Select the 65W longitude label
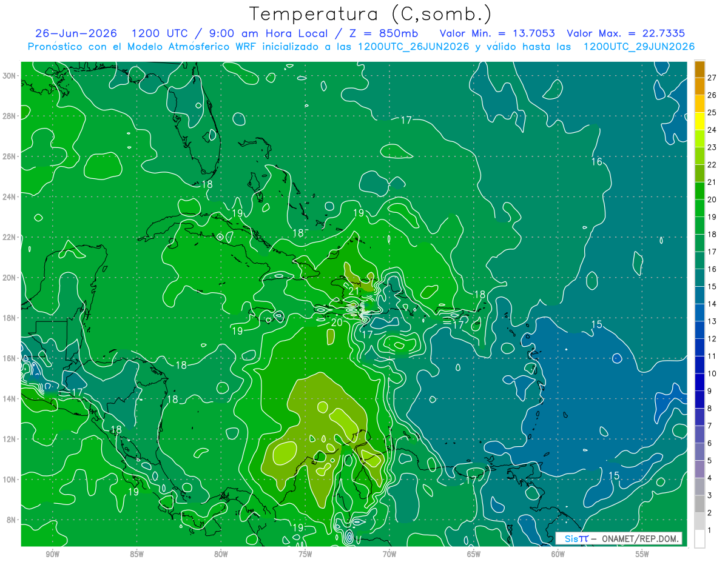 pos(474,554)
